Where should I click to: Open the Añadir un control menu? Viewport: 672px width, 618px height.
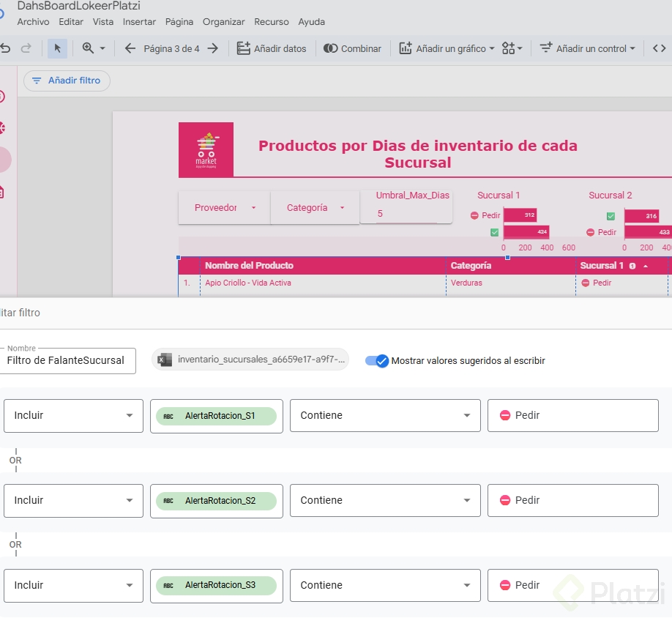click(587, 48)
